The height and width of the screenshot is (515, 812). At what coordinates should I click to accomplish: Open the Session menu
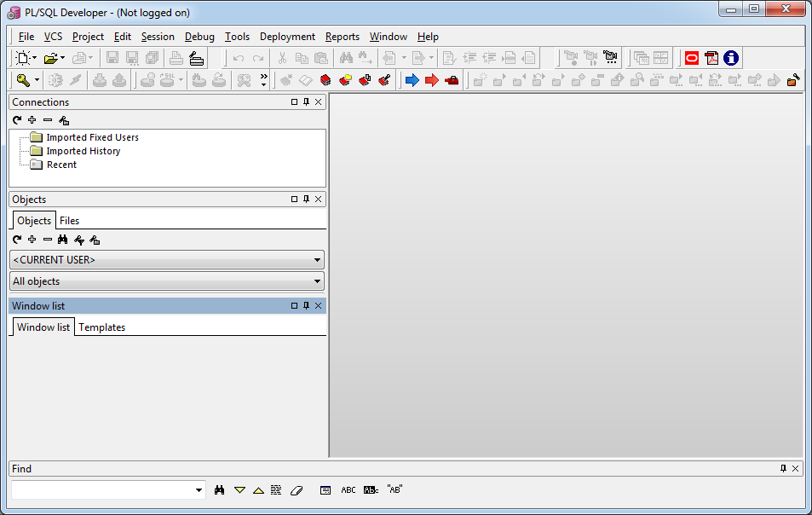click(158, 37)
